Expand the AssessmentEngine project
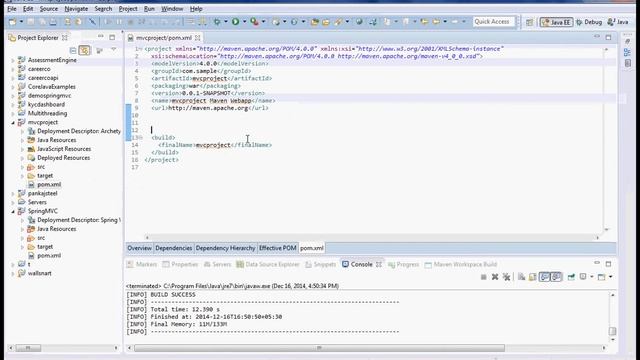 (x=13, y=60)
